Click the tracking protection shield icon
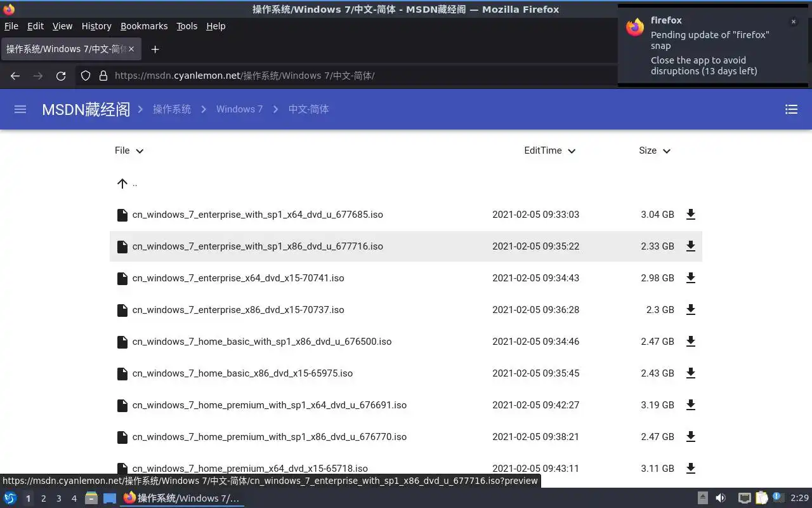The image size is (812, 508). (x=86, y=76)
